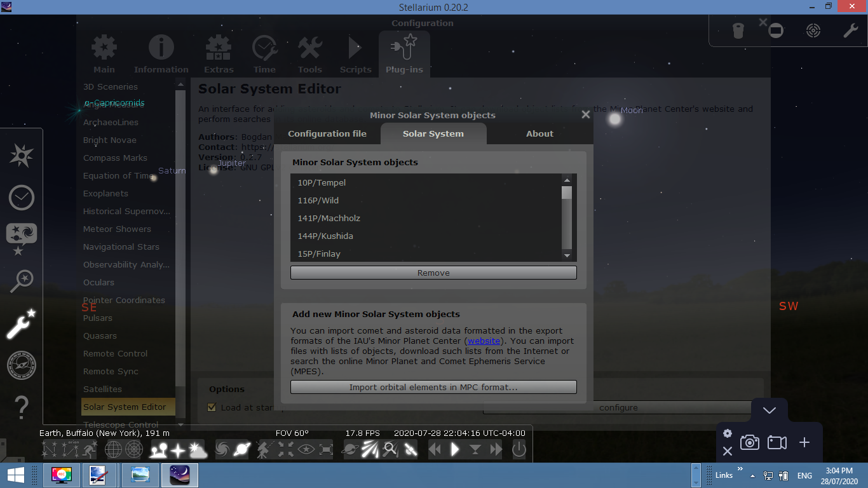The height and width of the screenshot is (488, 868).
Task: Toggle the Load at startup checkbox
Action: coord(212,407)
